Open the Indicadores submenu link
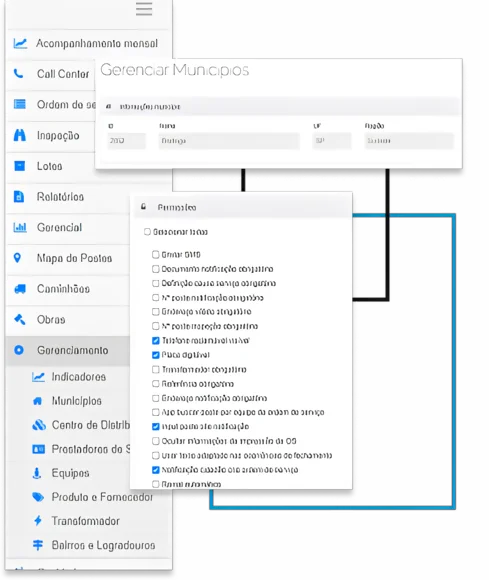 tap(79, 377)
